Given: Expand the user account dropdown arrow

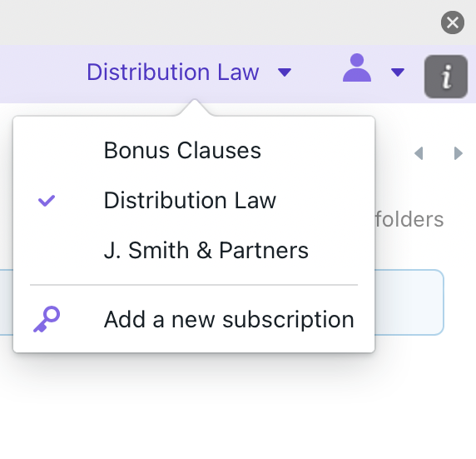Looking at the screenshot, I should pyautogui.click(x=398, y=72).
